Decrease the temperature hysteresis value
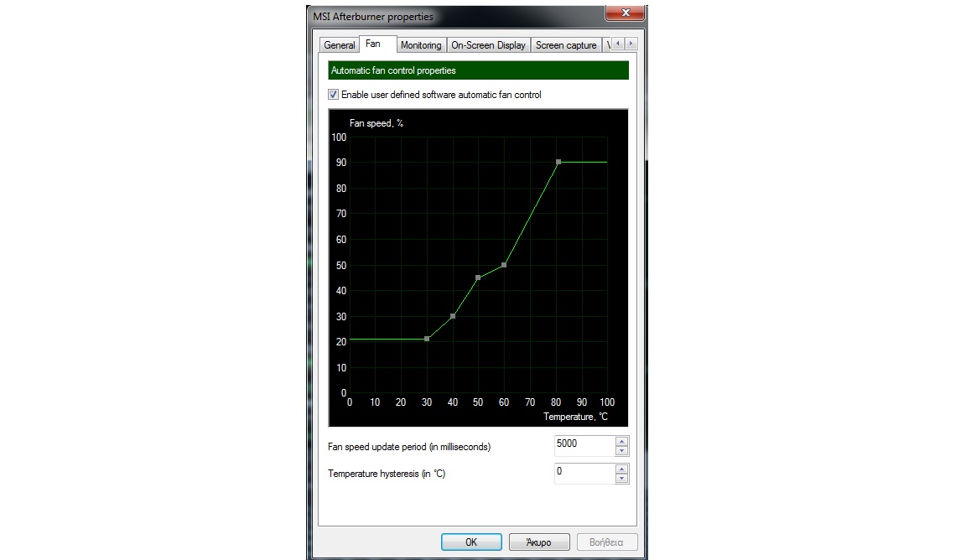The image size is (966, 560). pos(621,479)
